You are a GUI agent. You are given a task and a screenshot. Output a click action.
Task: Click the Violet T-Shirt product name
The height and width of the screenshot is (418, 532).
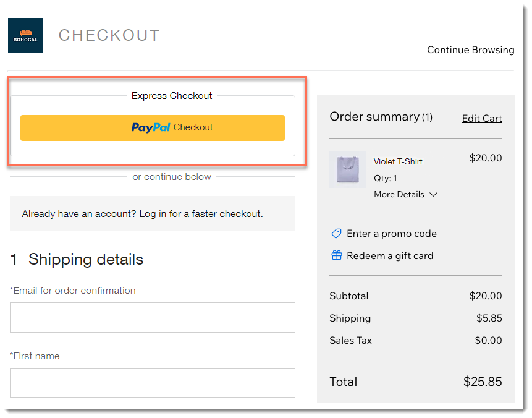coord(398,161)
